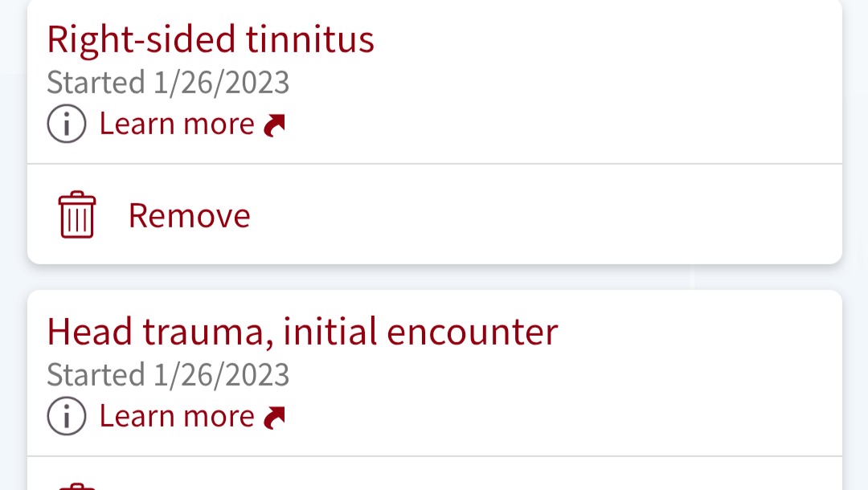Click the info icon under Right-sided tinnitus
Viewport: 868px width, 490px height.
(x=66, y=125)
